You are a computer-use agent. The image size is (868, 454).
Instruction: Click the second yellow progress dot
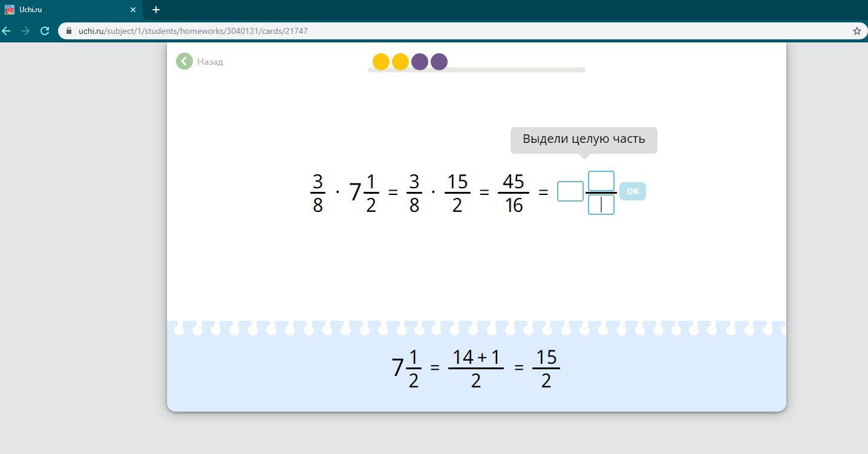click(400, 62)
